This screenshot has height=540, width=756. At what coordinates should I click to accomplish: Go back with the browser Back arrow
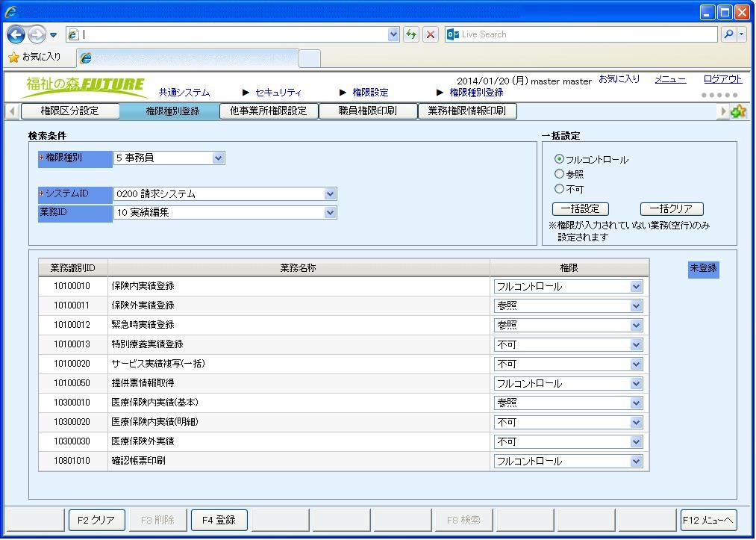click(16, 35)
